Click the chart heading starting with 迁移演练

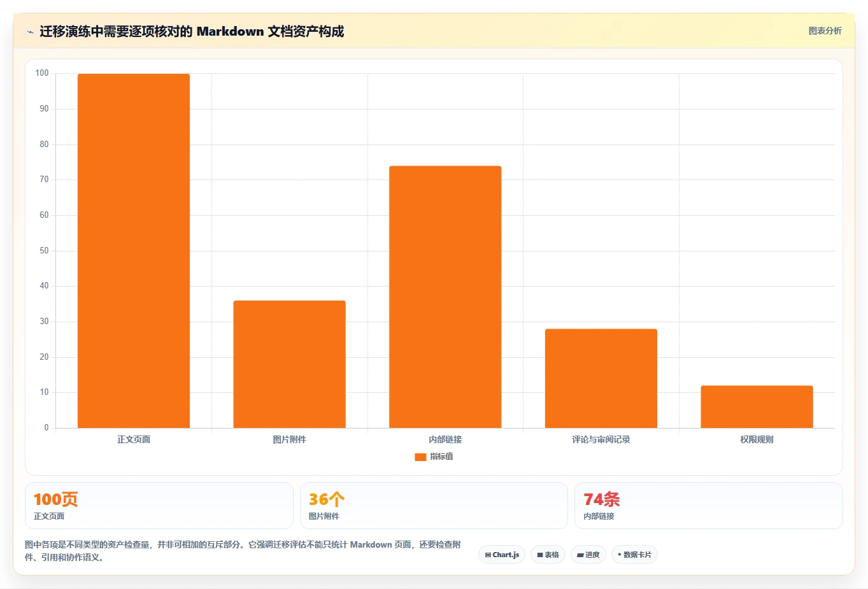tap(192, 32)
